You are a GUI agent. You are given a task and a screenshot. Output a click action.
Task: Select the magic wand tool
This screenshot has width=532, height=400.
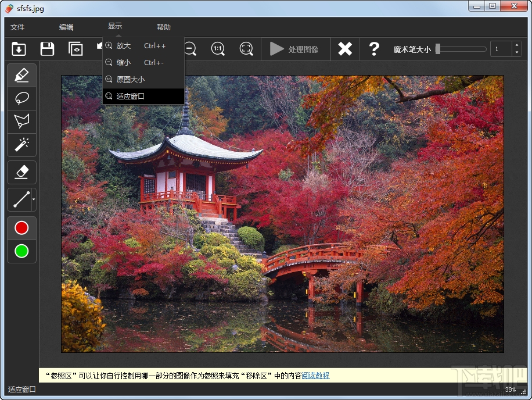(x=21, y=145)
